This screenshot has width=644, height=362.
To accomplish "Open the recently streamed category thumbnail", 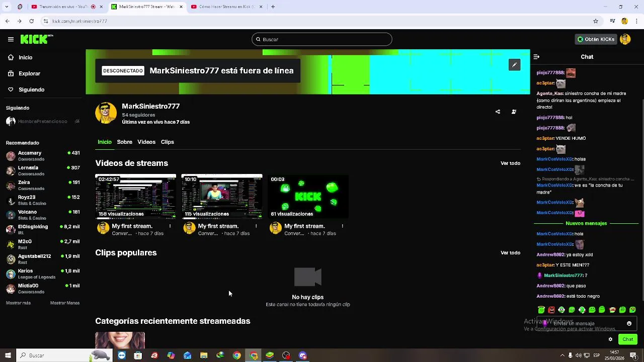I will [x=120, y=340].
